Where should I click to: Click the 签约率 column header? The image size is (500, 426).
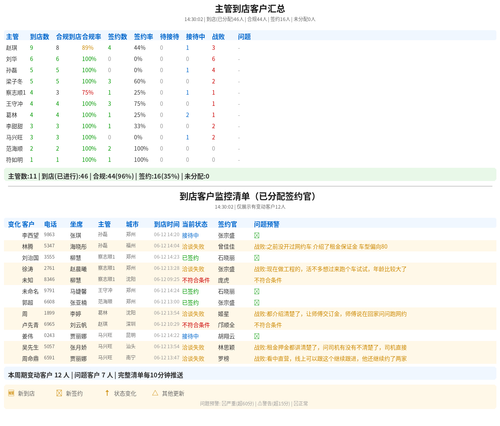click(x=143, y=37)
